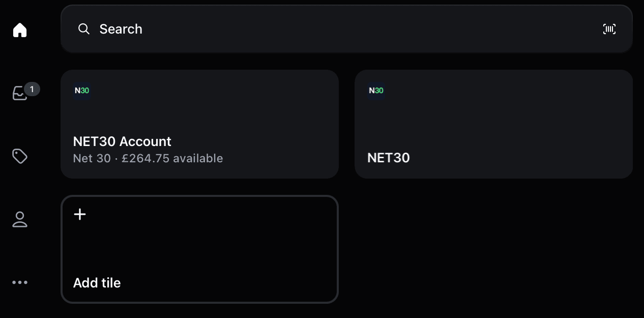644x318 pixels.
Task: Open the inbox icon showing badge 1
Action: tap(19, 93)
